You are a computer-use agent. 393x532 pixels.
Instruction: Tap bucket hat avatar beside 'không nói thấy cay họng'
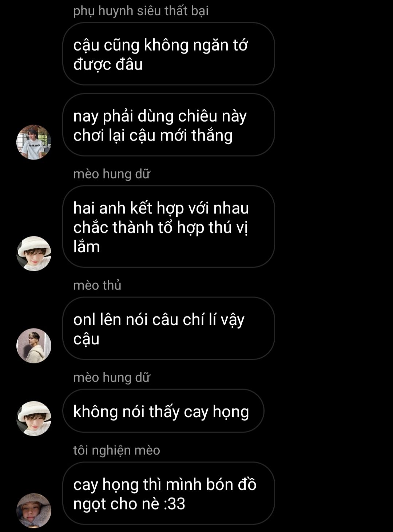[34, 418]
